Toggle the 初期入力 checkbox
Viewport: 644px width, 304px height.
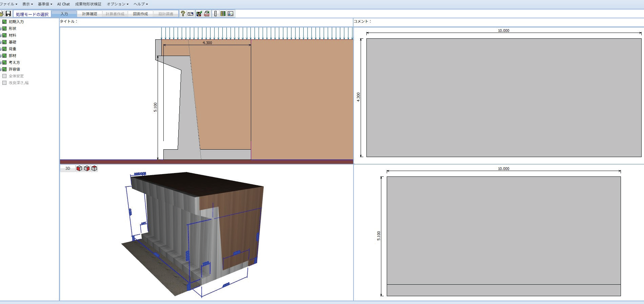pyautogui.click(x=4, y=22)
